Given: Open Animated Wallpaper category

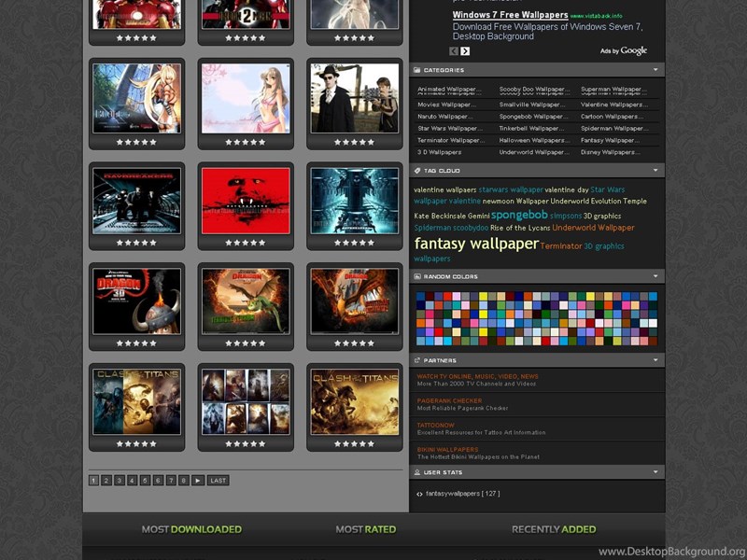Looking at the screenshot, I should click(449, 90).
